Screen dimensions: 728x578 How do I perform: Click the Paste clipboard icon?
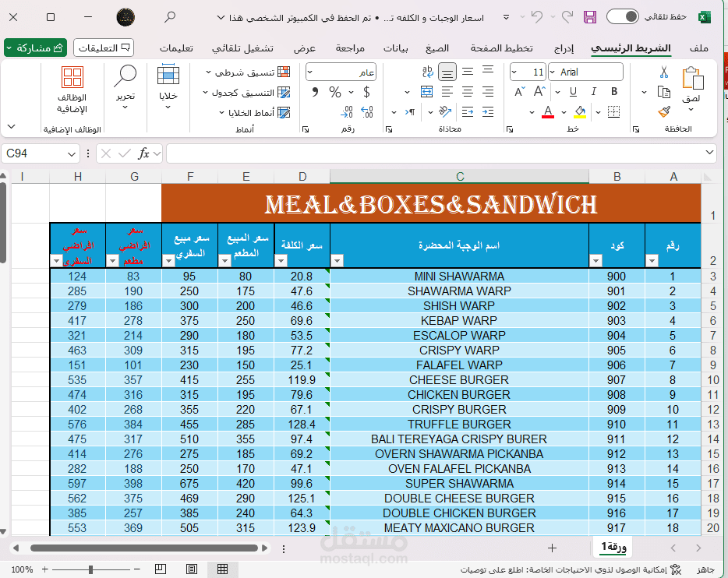coord(692,78)
